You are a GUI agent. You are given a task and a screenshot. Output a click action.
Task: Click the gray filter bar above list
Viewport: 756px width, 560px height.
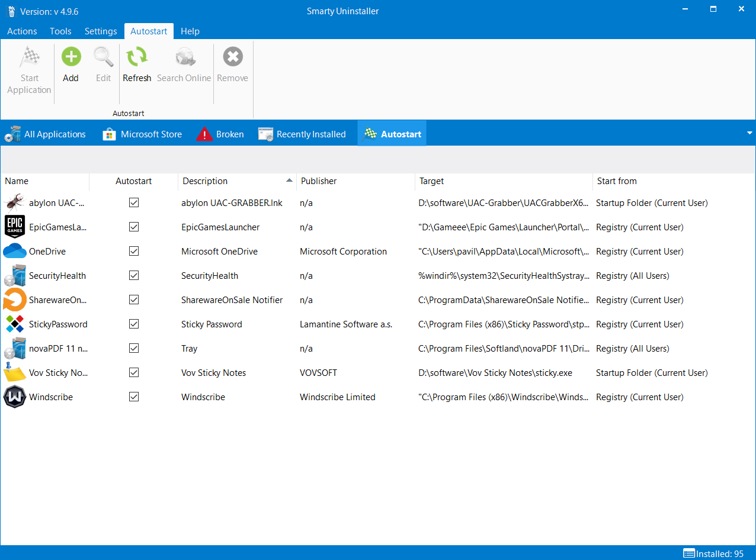click(378, 159)
